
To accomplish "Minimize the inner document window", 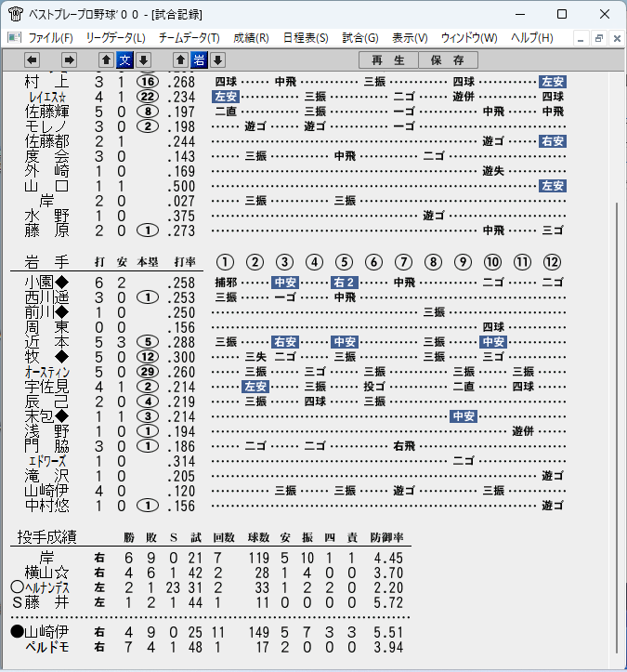I will (x=581, y=38).
